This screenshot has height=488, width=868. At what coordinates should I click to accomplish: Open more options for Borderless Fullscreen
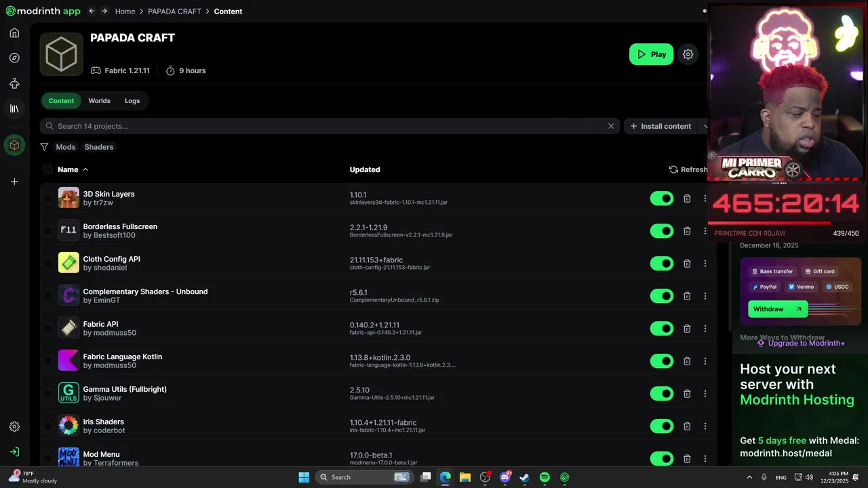point(705,231)
